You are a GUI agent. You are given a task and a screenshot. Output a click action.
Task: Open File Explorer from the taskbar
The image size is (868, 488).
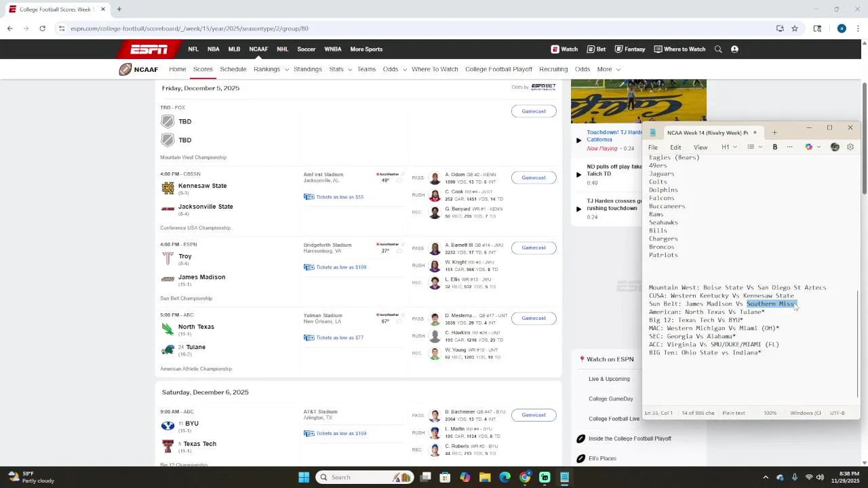485,477
